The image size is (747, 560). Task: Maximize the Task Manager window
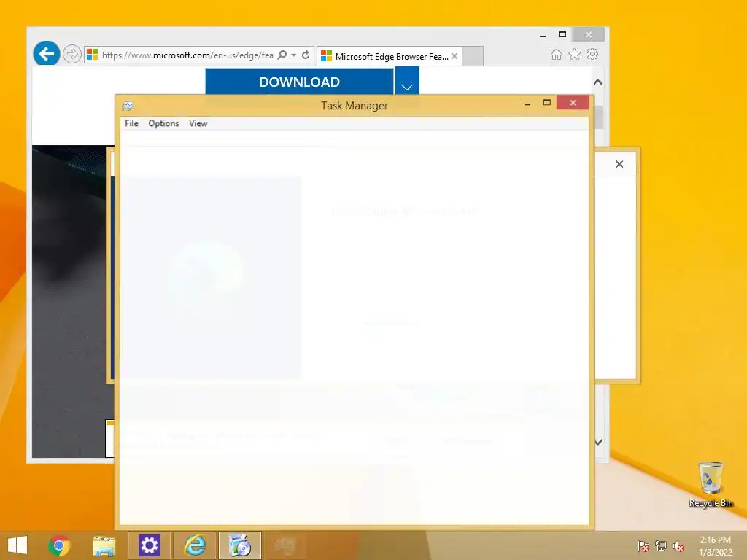click(x=547, y=103)
